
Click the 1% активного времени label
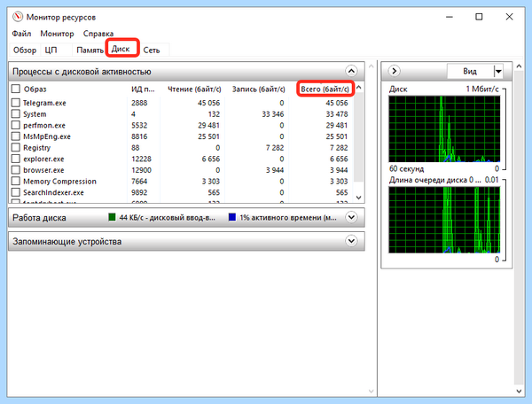(x=288, y=218)
